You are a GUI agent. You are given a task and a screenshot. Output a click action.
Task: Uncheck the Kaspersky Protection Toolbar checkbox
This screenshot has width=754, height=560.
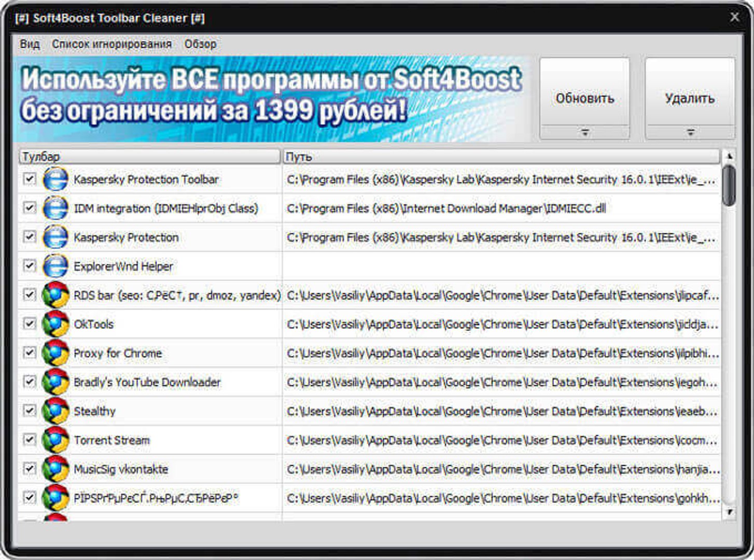[x=30, y=179]
